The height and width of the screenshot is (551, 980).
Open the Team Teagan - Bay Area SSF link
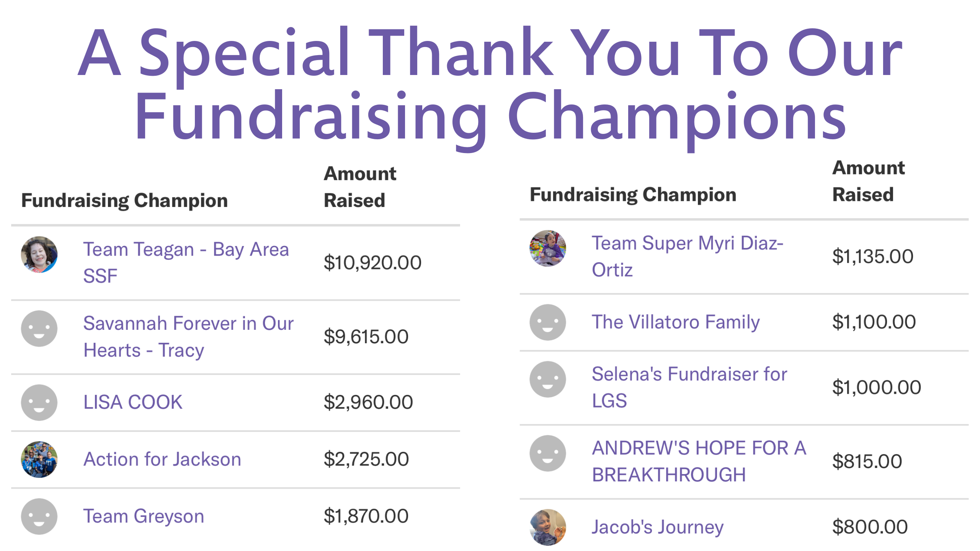coord(186,262)
